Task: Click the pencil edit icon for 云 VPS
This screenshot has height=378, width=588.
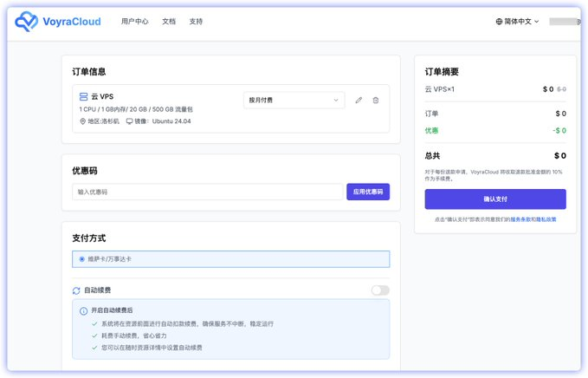Action: (x=359, y=101)
